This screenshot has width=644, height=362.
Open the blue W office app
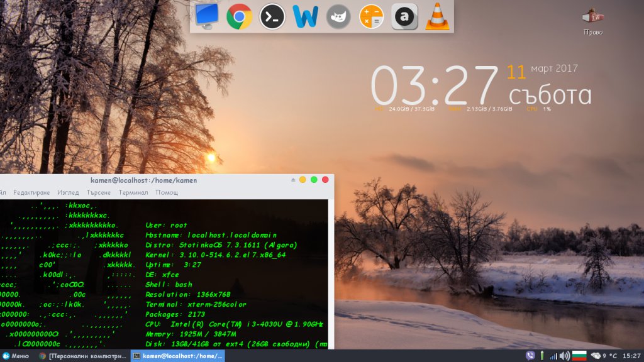(x=305, y=16)
